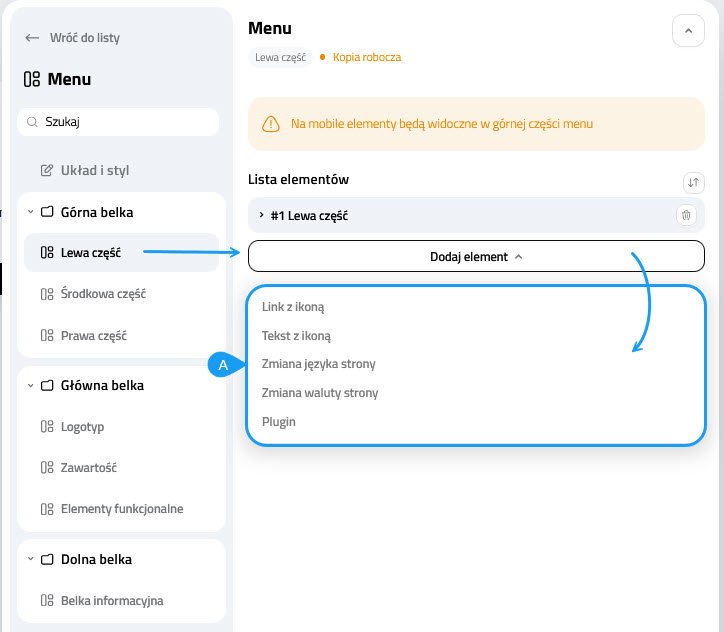Click the sort elements arrows icon

click(693, 182)
